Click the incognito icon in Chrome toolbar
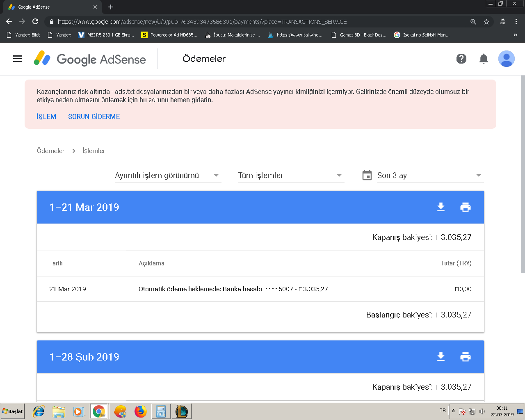This screenshot has width=525, height=420. [x=503, y=22]
